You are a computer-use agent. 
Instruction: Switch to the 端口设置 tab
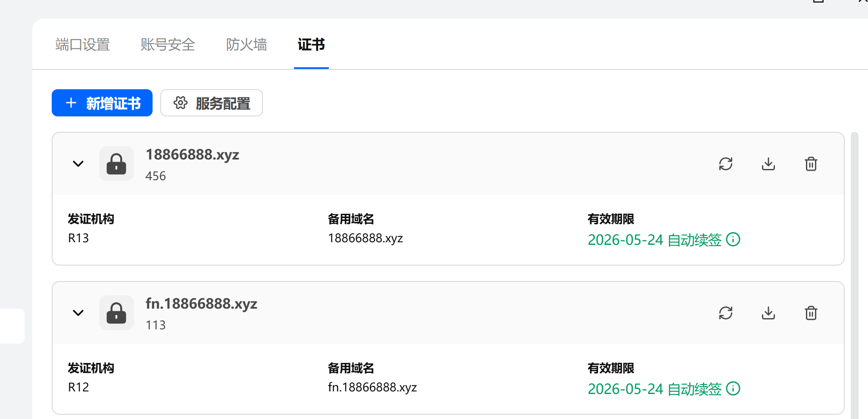[x=83, y=44]
